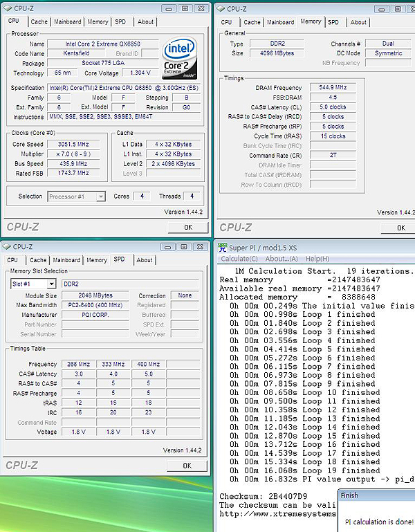Go to Memory tab in SPD window
This screenshot has height=532, width=415.
click(97, 260)
